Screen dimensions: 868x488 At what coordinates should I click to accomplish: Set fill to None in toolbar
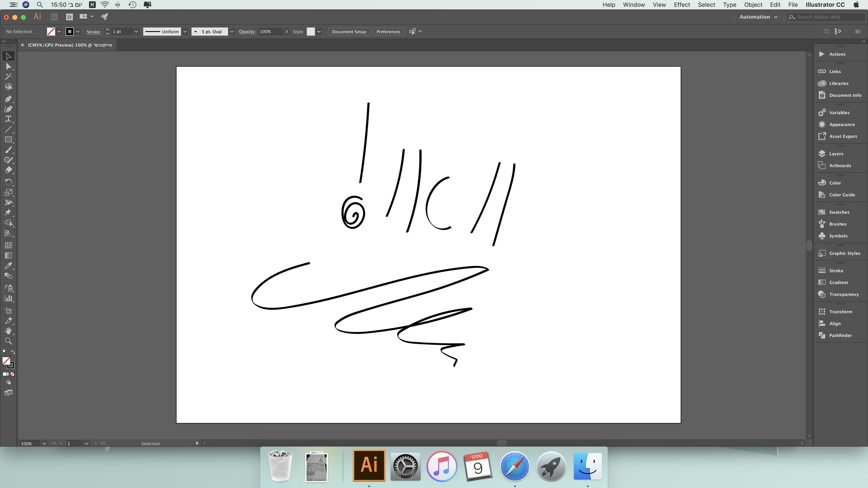click(x=13, y=374)
